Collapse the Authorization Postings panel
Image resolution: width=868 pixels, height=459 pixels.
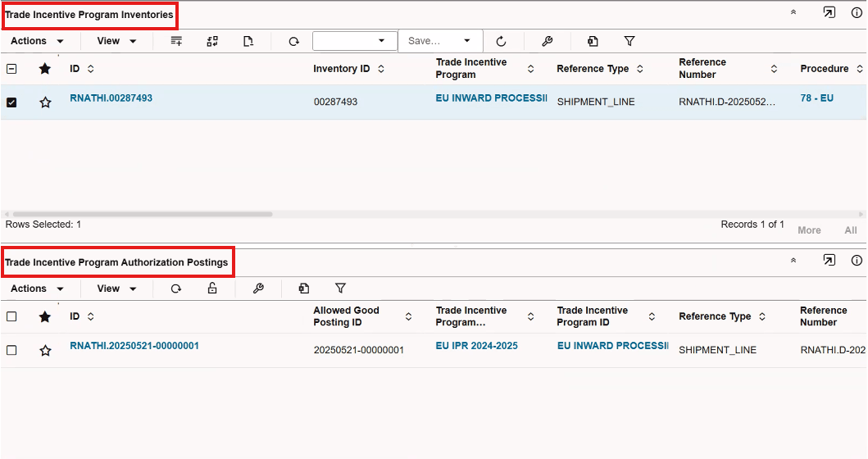793,260
